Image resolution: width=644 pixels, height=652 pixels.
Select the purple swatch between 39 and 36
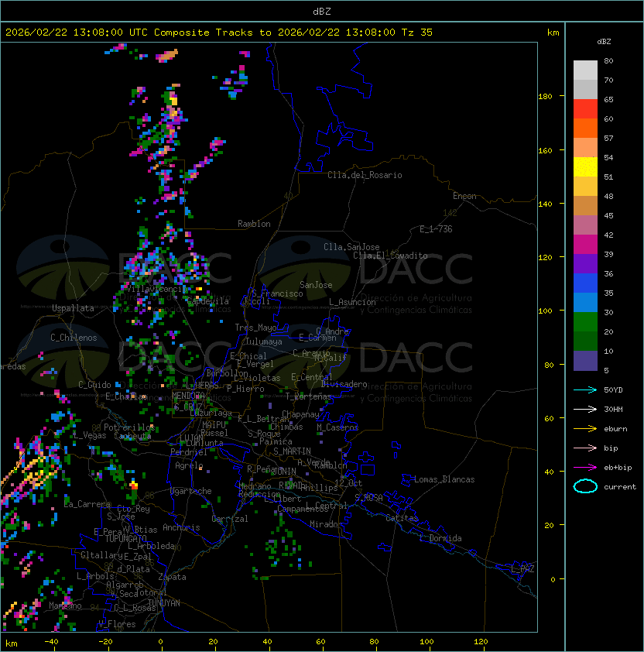[585, 263]
